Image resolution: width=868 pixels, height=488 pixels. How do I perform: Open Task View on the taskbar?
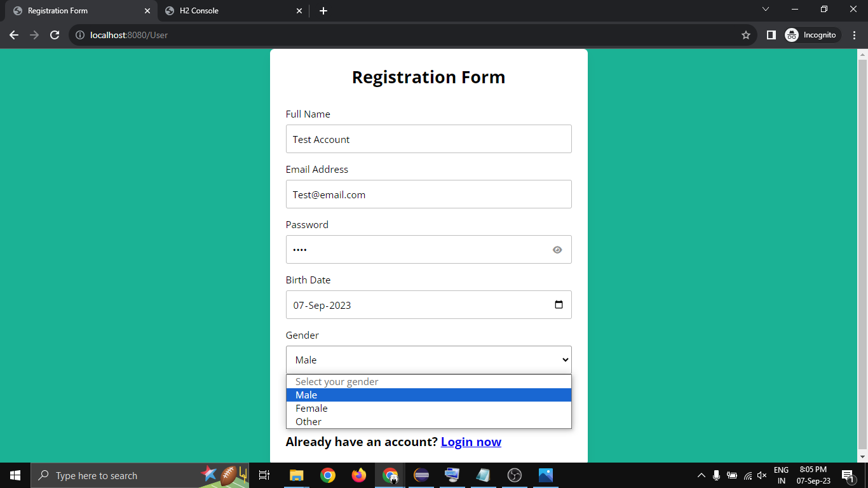click(x=264, y=475)
